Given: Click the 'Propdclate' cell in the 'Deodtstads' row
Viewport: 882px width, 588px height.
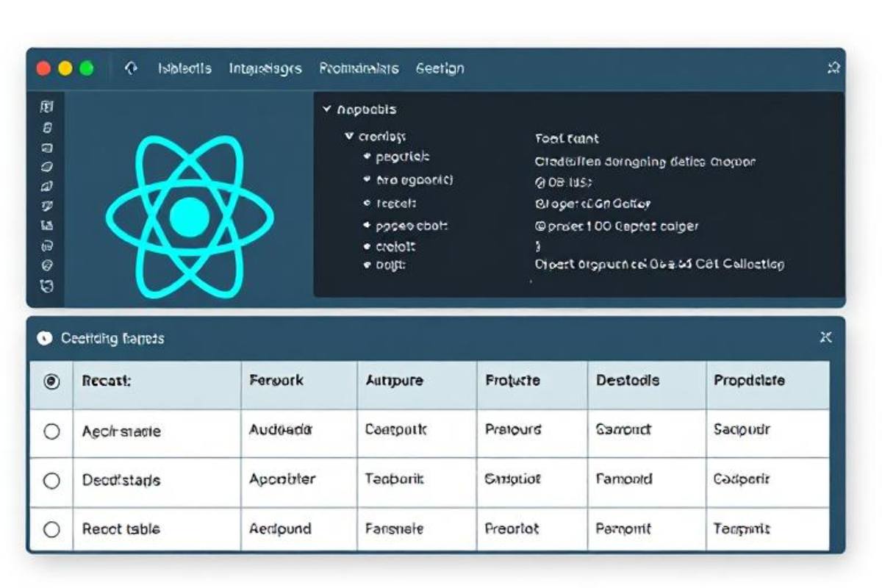Looking at the screenshot, I should click(767, 482).
